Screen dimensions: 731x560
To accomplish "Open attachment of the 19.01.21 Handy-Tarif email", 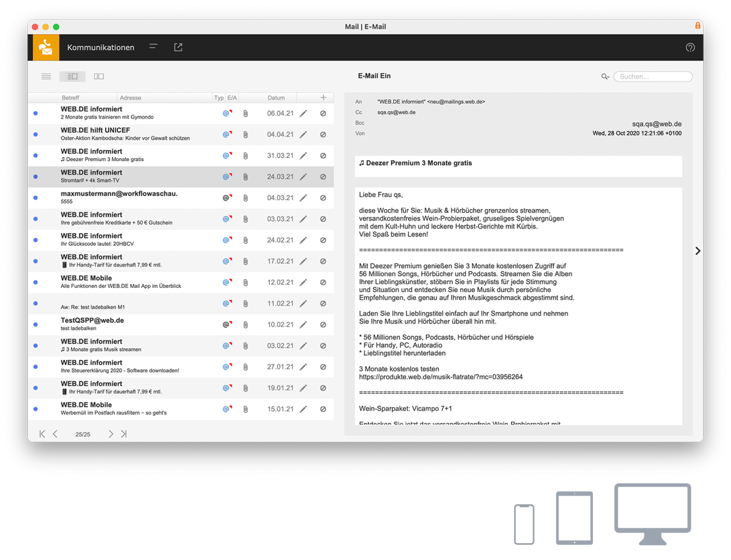I will (245, 388).
